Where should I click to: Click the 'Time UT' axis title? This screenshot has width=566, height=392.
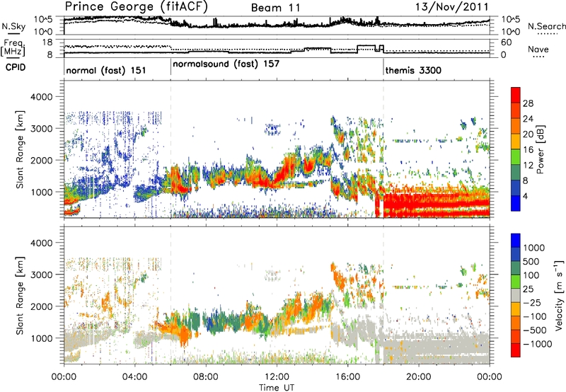click(x=277, y=388)
